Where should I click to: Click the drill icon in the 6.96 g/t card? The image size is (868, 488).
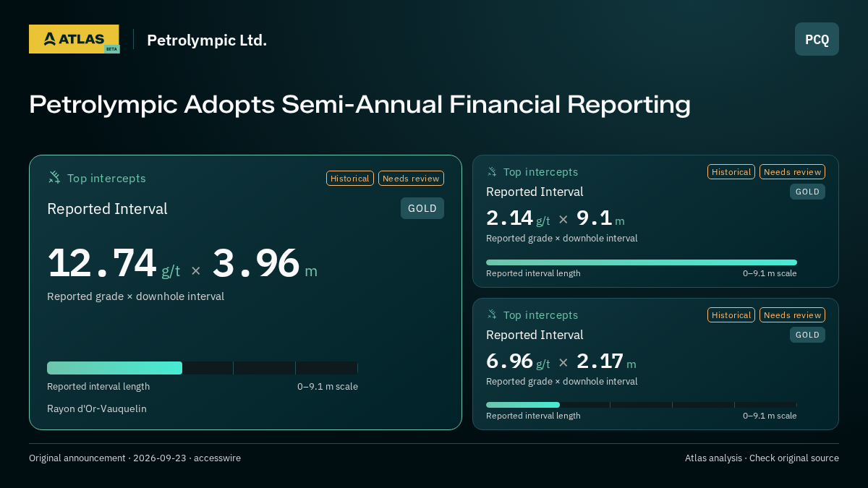click(492, 314)
